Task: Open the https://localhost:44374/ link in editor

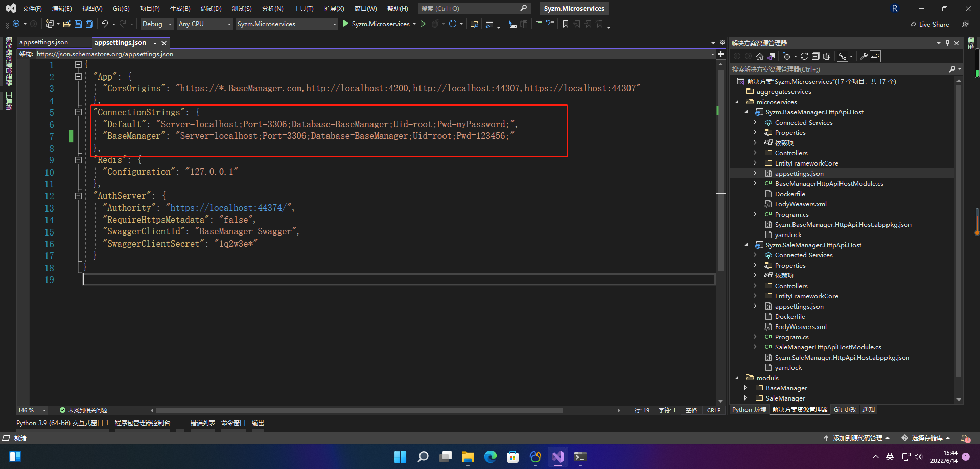Action: pyautogui.click(x=228, y=208)
